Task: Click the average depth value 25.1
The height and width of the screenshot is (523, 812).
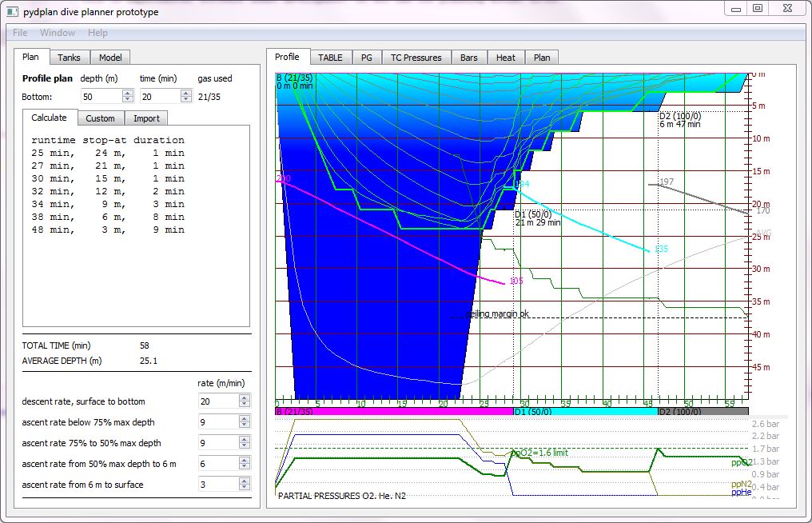Action: click(149, 361)
